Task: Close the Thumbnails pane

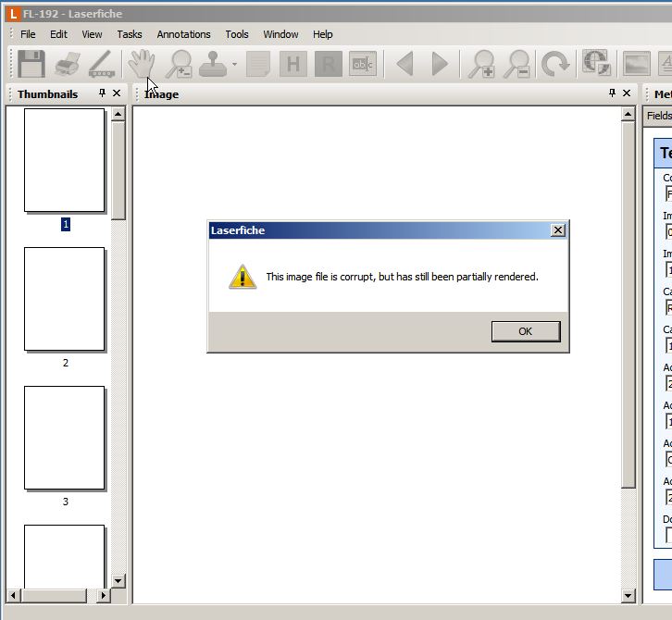Action: click(x=117, y=93)
